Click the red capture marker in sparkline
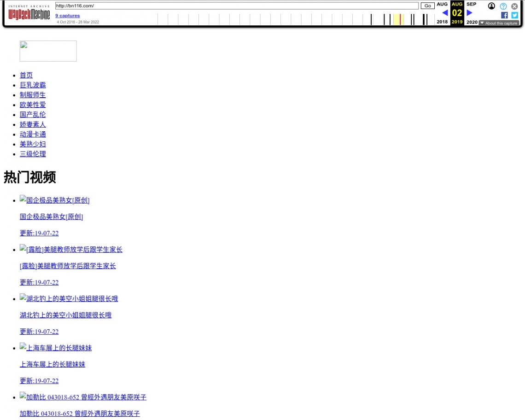Screen dimensions: 525x420 click(x=400, y=19)
